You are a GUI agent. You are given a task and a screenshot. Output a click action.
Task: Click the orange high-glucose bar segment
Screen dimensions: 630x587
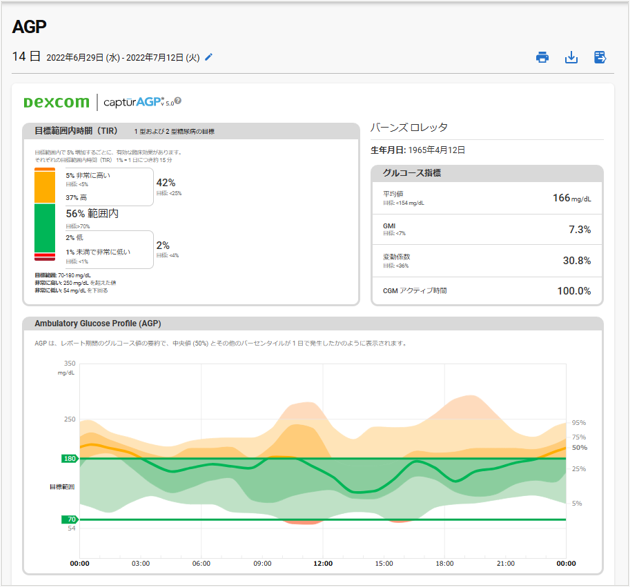tap(45, 187)
